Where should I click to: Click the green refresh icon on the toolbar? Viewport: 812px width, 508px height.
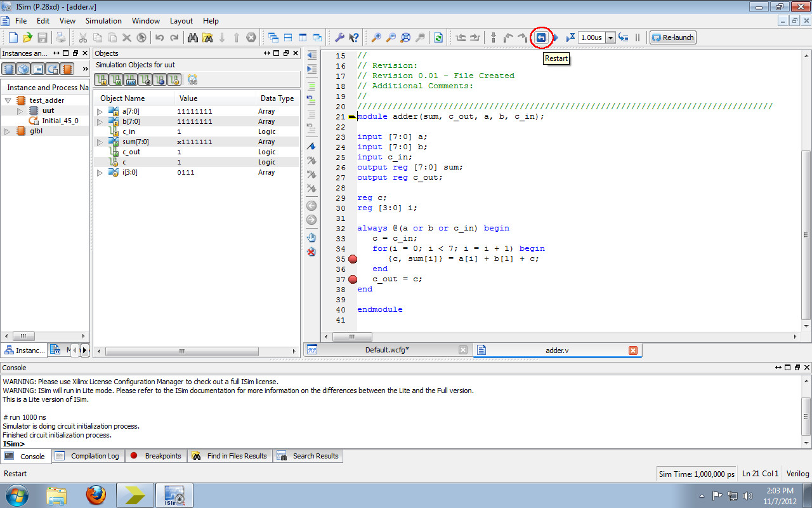(x=438, y=37)
